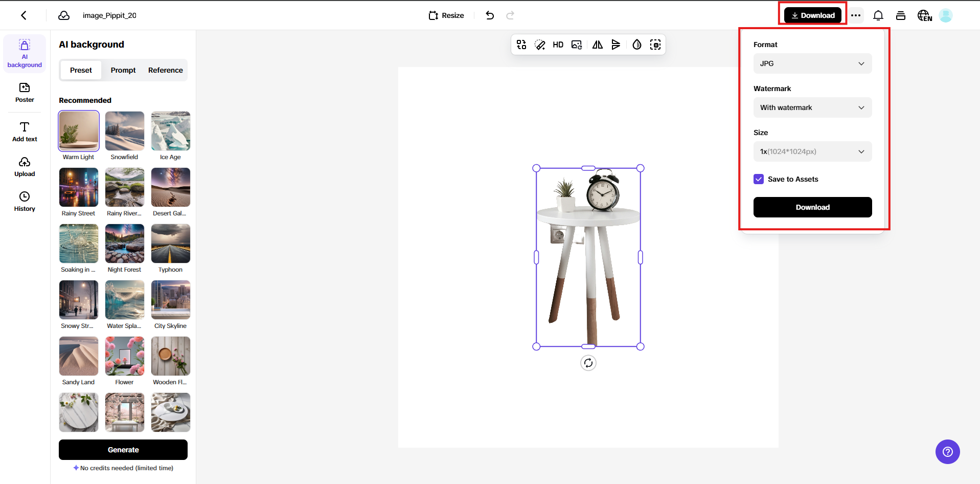Image resolution: width=980 pixels, height=484 pixels.
Task: Open the three-dots more options menu
Action: coord(856,15)
